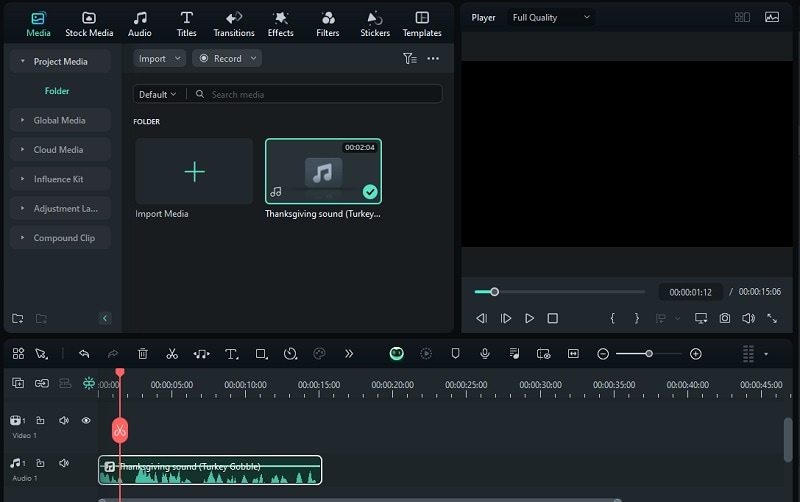The width and height of the screenshot is (800, 502).
Task: Open the media panel more options menu
Action: tap(433, 59)
